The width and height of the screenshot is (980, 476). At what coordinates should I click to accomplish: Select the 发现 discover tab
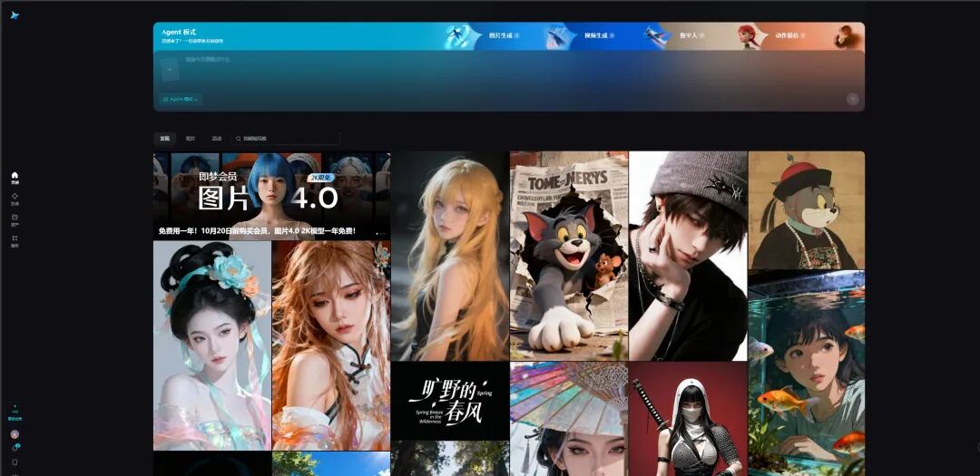point(164,139)
